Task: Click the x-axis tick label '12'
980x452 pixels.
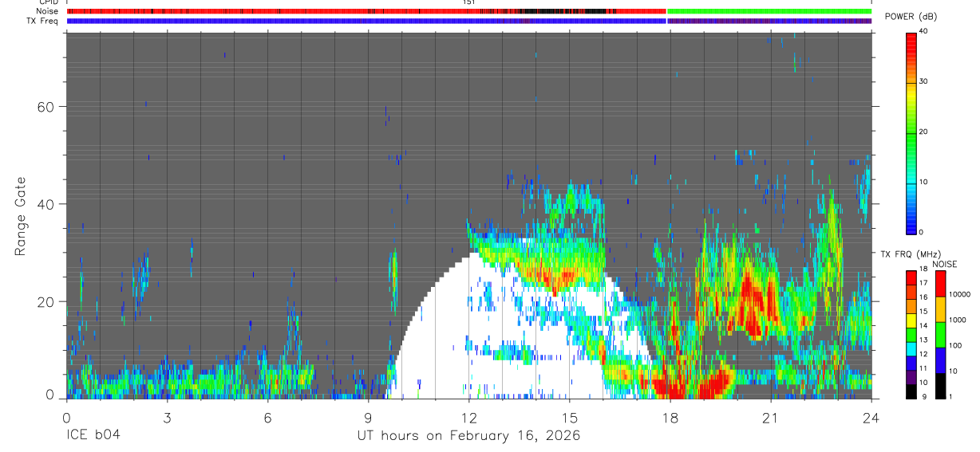Action: [x=468, y=417]
